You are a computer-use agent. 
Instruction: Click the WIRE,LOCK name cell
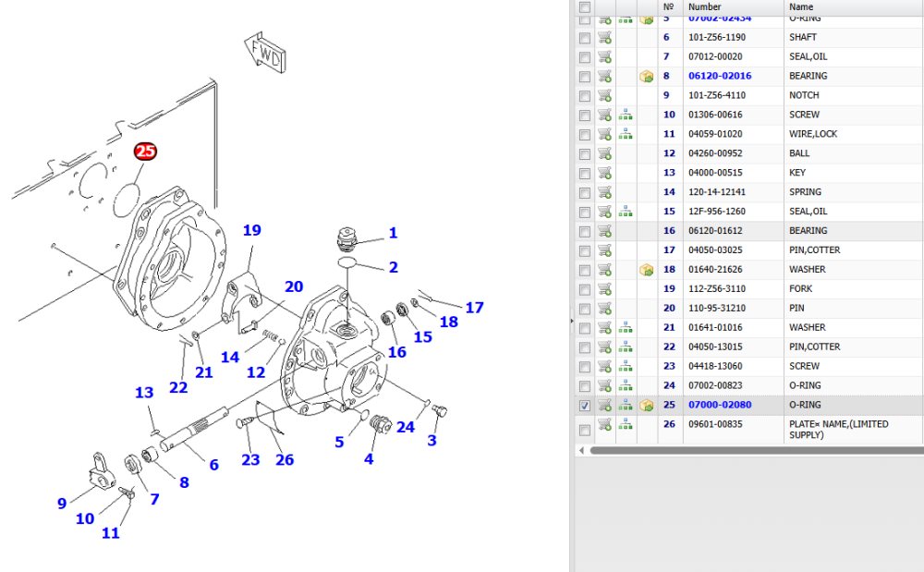click(853, 134)
